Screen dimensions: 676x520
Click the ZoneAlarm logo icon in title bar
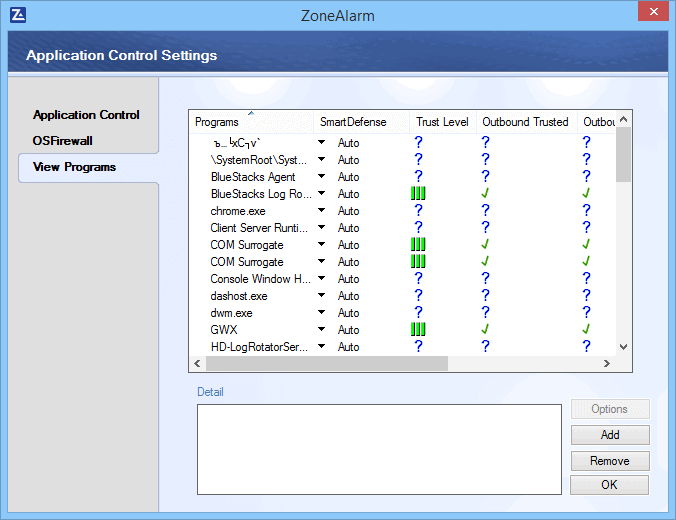[x=18, y=15]
